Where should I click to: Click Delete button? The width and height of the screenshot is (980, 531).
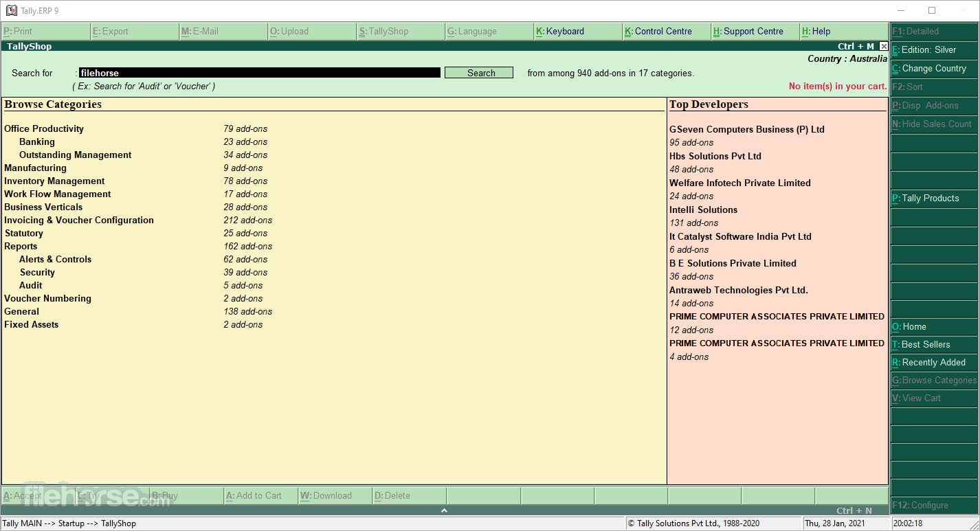pos(410,496)
